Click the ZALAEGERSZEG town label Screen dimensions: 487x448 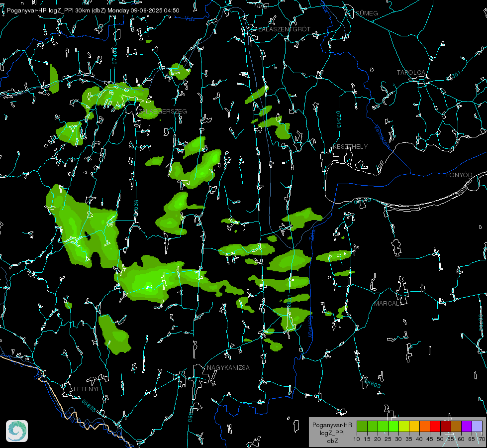[163, 112]
